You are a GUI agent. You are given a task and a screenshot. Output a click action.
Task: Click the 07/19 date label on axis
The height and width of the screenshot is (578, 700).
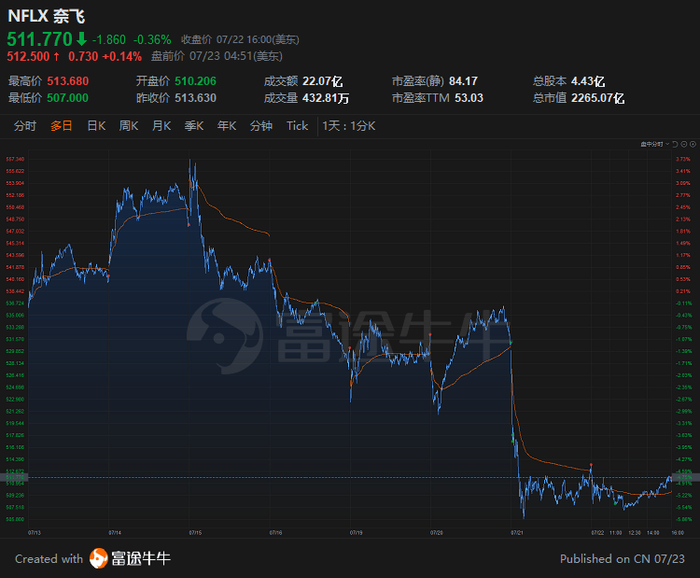point(356,532)
